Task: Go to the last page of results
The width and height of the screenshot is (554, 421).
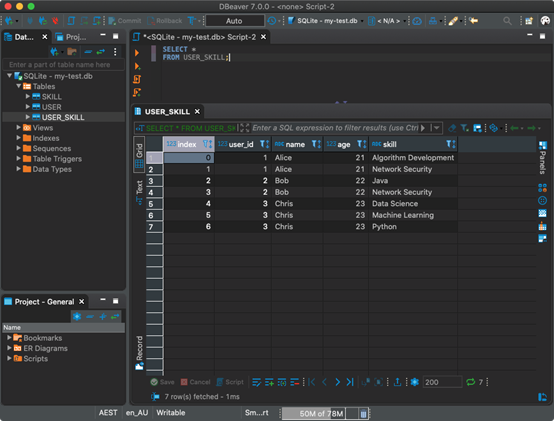Action: pyautogui.click(x=350, y=382)
